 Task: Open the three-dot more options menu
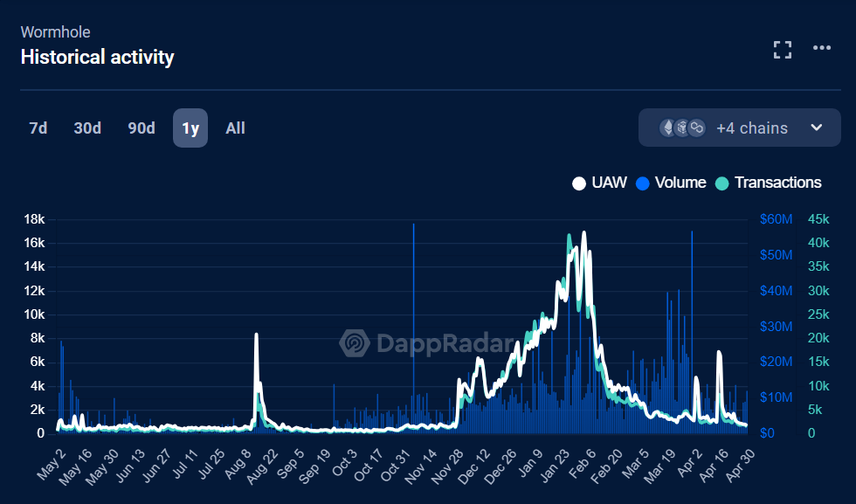822,48
